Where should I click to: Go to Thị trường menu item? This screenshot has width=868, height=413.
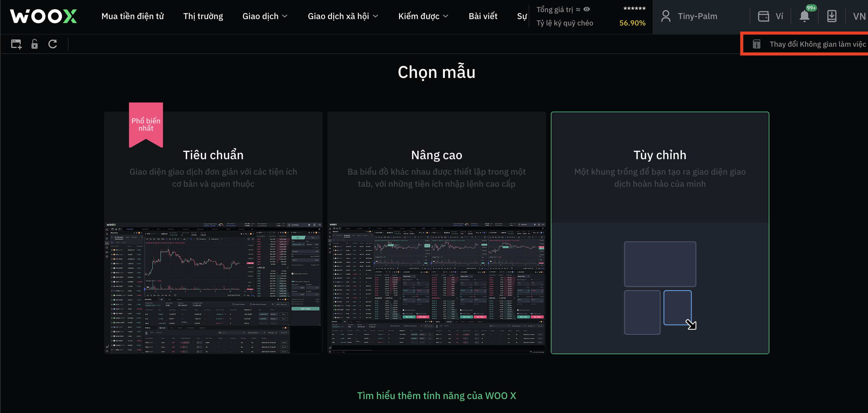[203, 16]
